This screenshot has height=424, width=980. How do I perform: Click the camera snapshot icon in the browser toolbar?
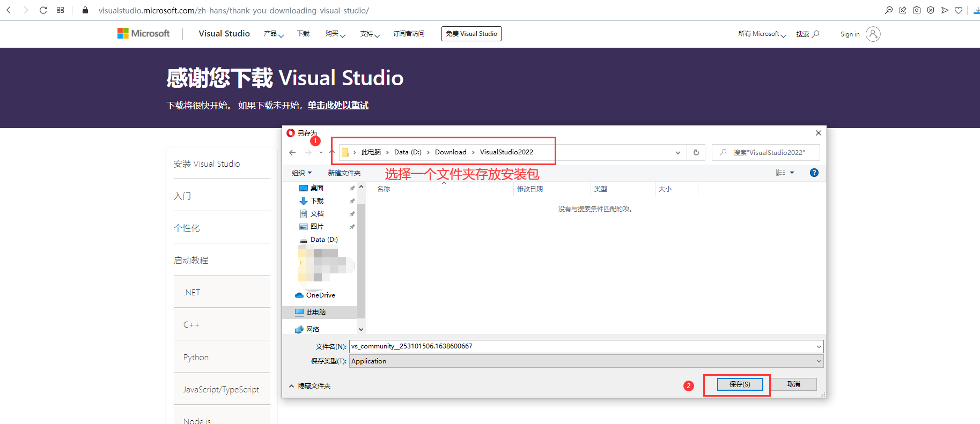(917, 10)
